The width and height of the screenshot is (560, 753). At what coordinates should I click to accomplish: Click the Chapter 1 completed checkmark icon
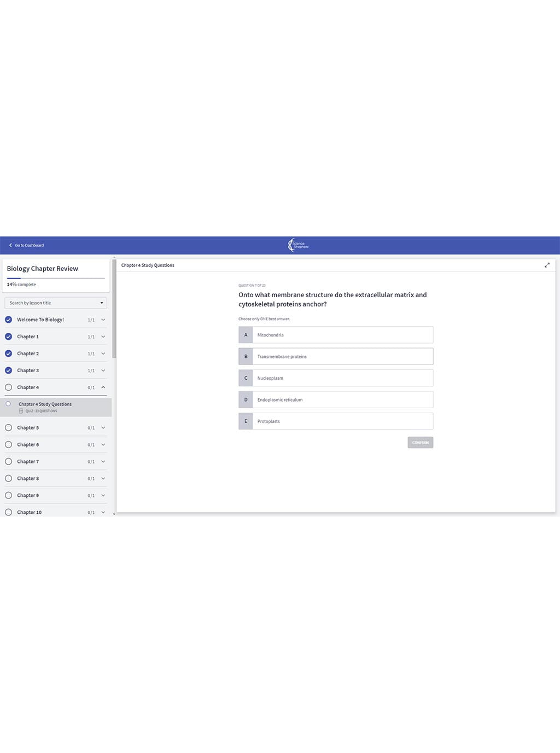click(x=8, y=337)
